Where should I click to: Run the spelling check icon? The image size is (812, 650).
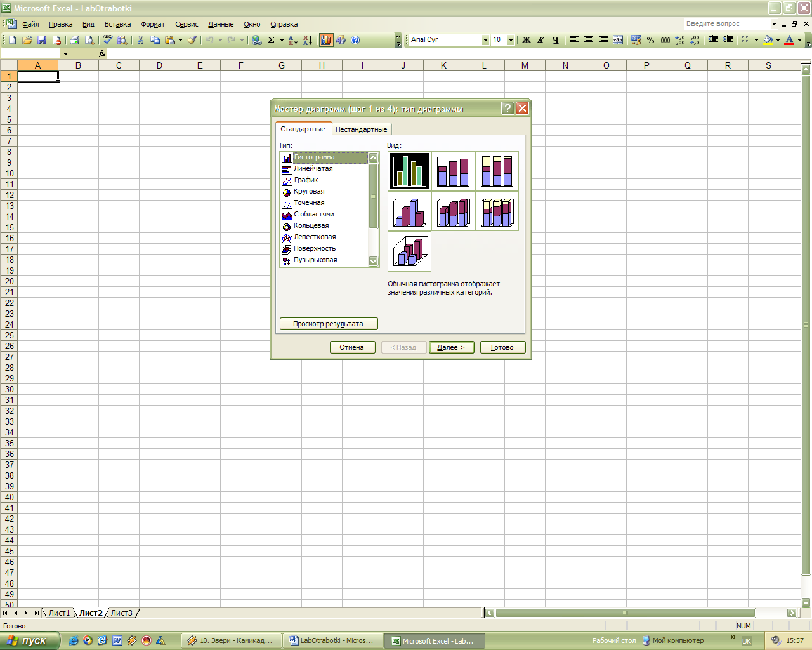[x=107, y=40]
